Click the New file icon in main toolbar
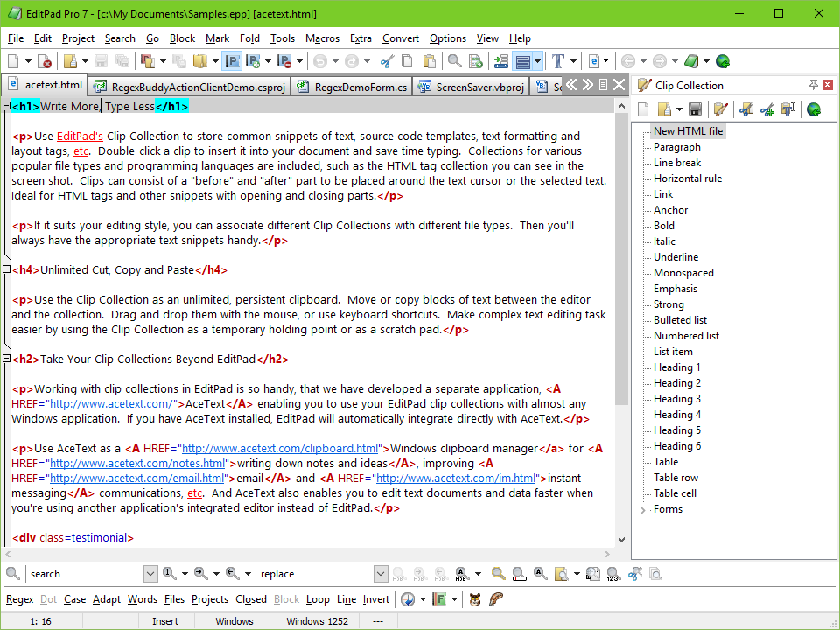Viewport: 840px width, 630px height. click(13, 61)
